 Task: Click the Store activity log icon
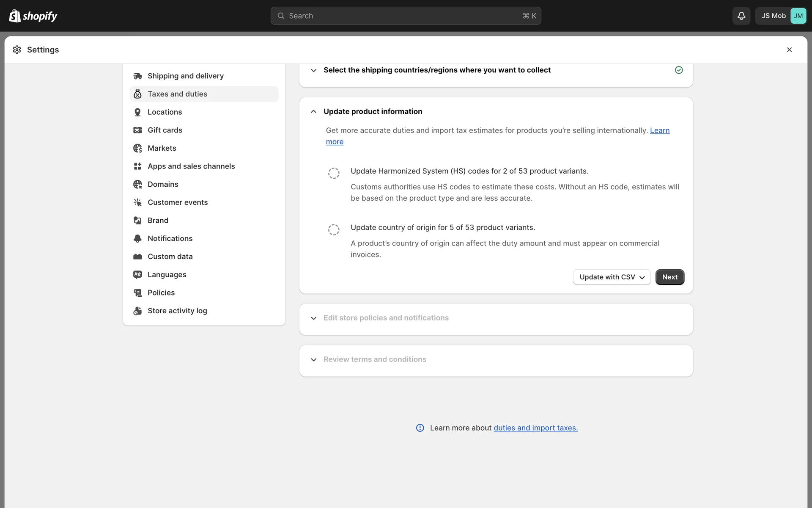[137, 311]
